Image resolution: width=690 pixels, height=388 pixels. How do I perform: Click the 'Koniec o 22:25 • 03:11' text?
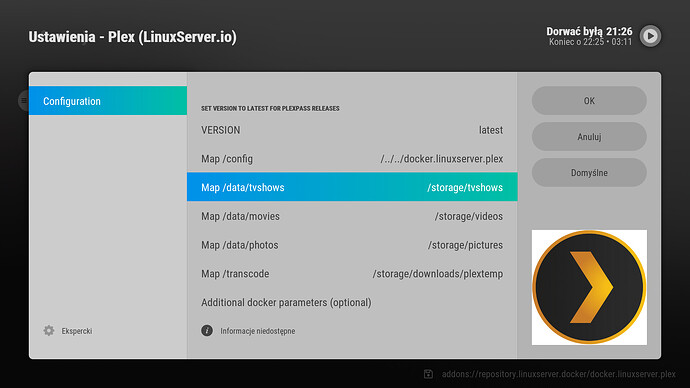591,42
